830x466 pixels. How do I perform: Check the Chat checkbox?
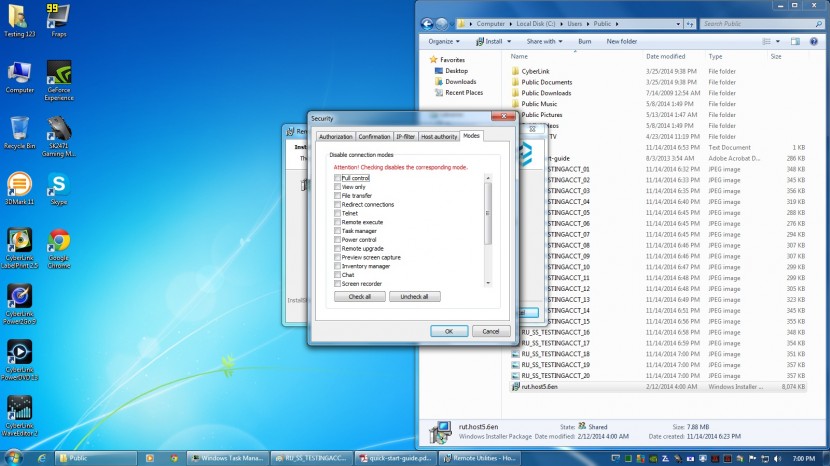tap(337, 275)
